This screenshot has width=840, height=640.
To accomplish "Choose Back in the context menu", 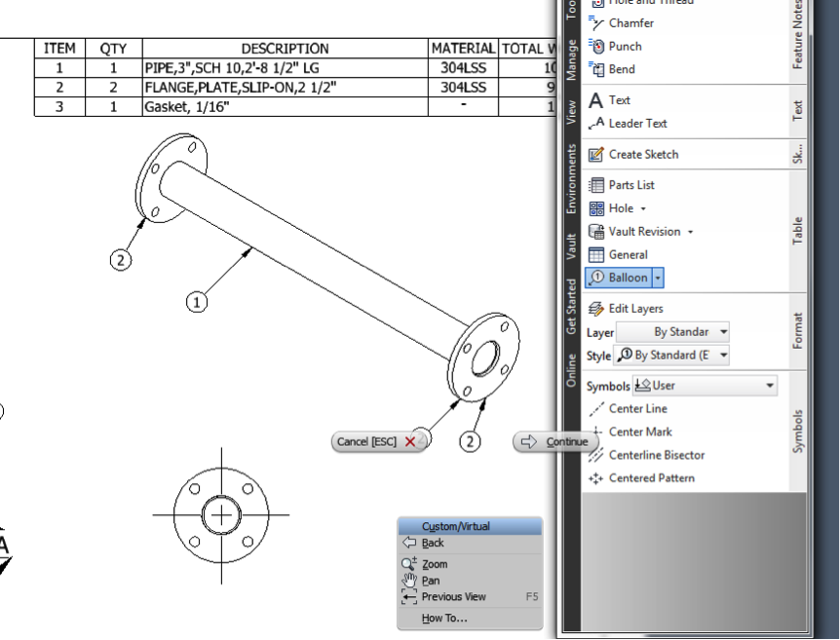I will [x=470, y=543].
